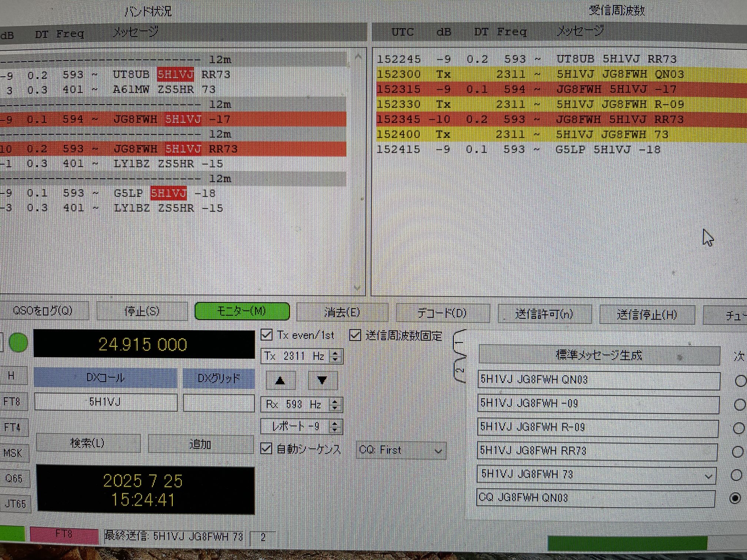The image size is (747, 560).
Task: Expand the 5H1VJ JG8FWH 73 message dropdown
Action: coord(708,476)
